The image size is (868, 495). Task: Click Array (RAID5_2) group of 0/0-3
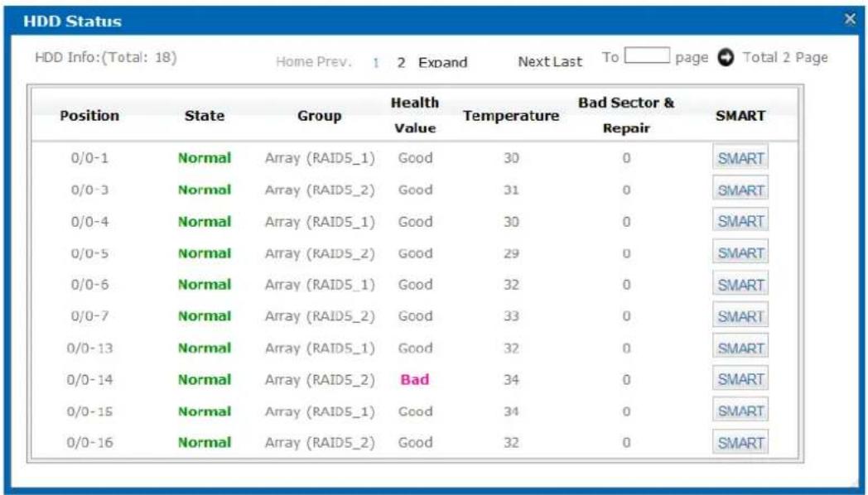point(320,190)
